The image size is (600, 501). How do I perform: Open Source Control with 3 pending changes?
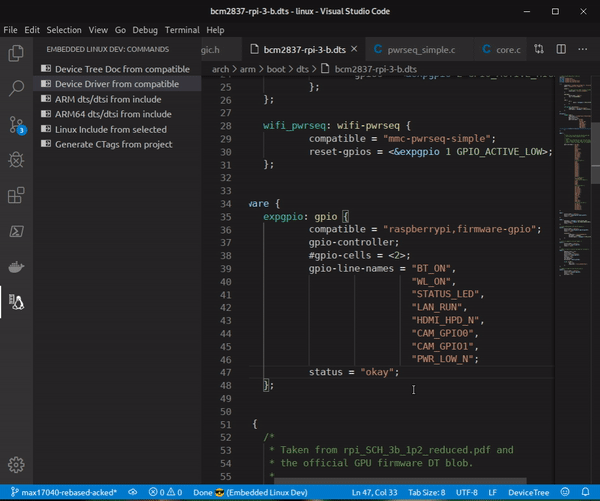coord(17,125)
